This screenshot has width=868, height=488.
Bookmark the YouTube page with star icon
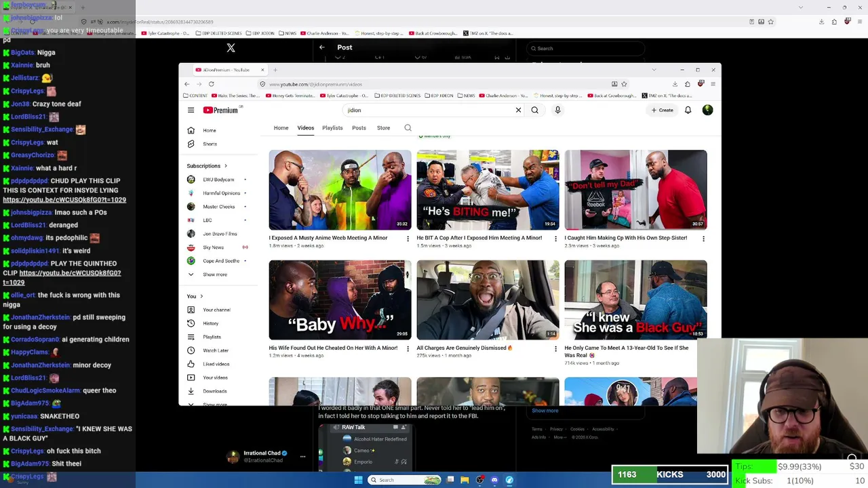click(x=624, y=84)
